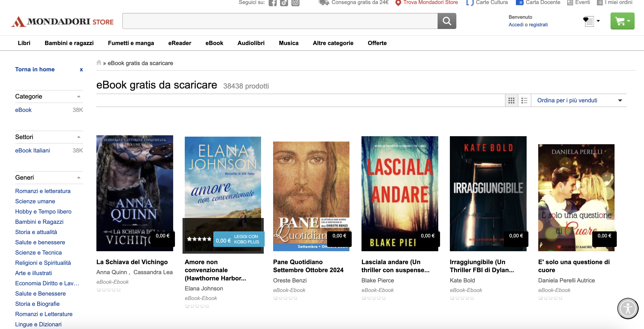Rate La Schiava del Vichingo stars
The width and height of the screenshot is (644, 329).
tap(108, 290)
